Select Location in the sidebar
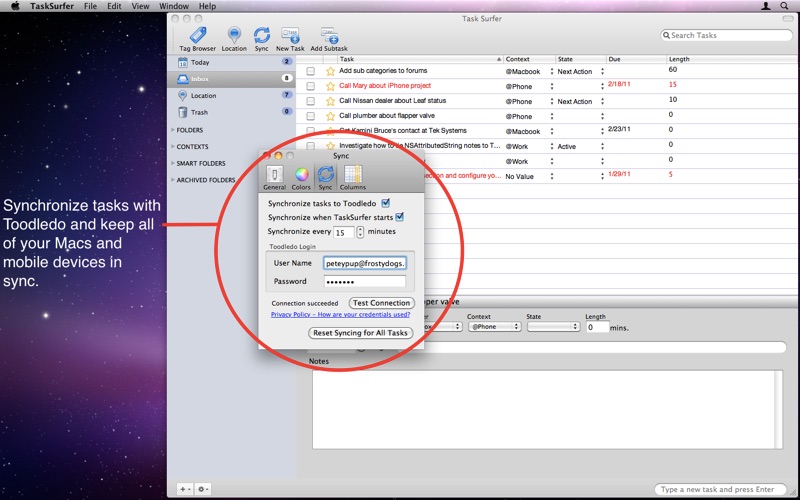800x500 pixels. [232, 95]
